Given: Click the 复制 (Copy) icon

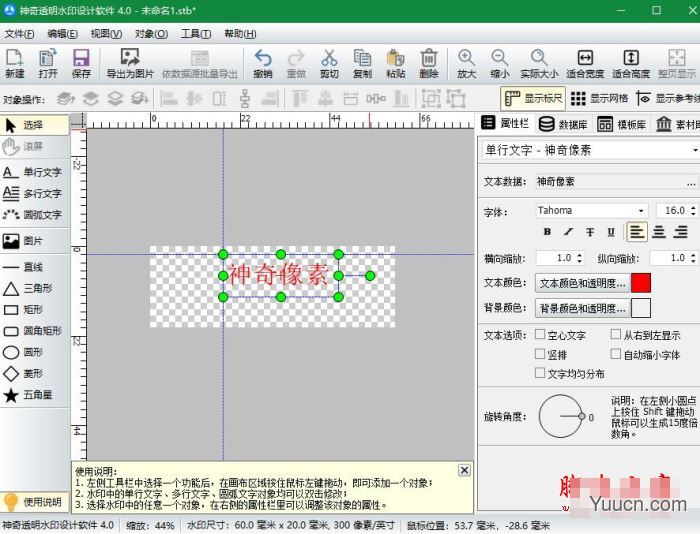Looking at the screenshot, I should pos(362,64).
